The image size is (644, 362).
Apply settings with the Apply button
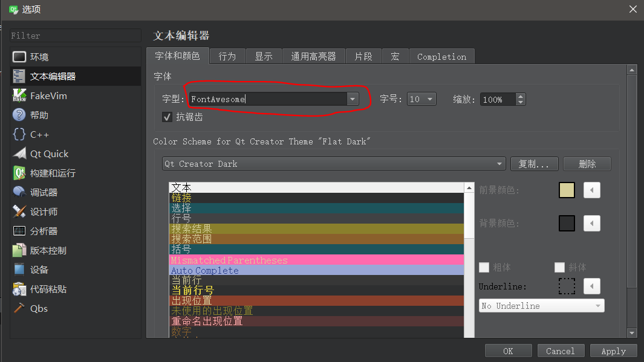click(x=613, y=351)
